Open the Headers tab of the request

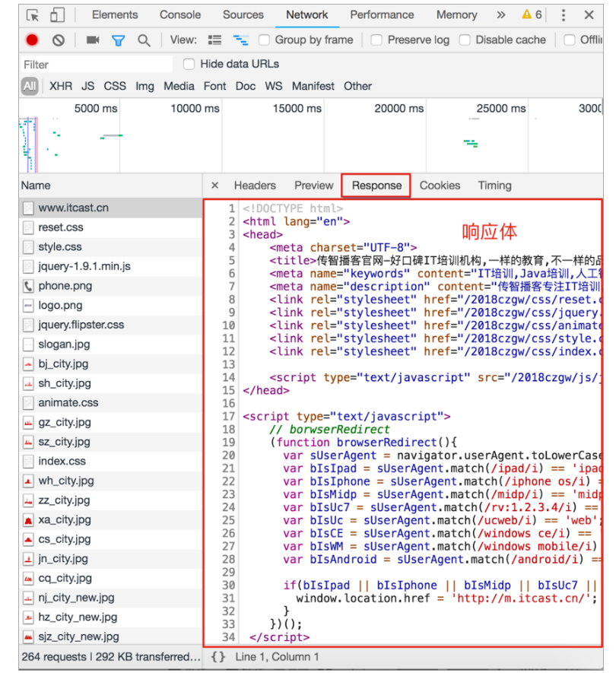(x=255, y=186)
